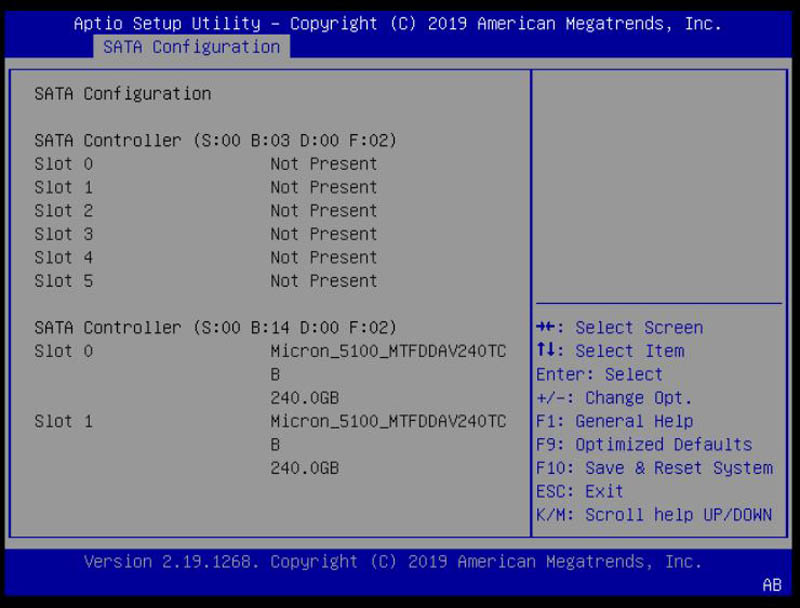Click the "ESC: Exit" line
This screenshot has height=608, width=800.
pyautogui.click(x=580, y=492)
